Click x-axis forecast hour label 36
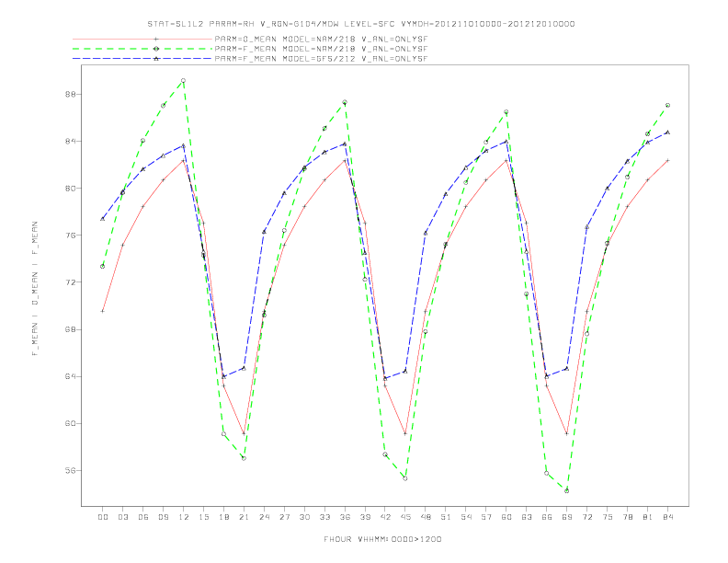Screen dimensions: 728x563 (x=345, y=517)
